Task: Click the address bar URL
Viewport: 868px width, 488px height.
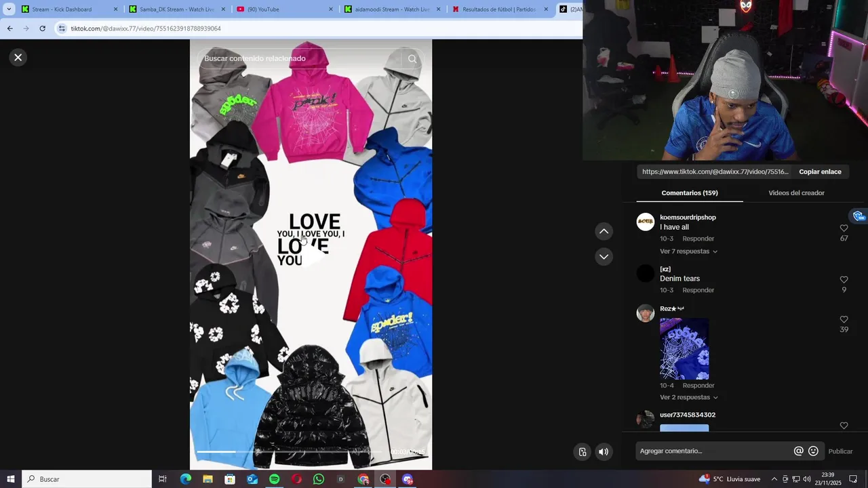Action: [x=146, y=28]
